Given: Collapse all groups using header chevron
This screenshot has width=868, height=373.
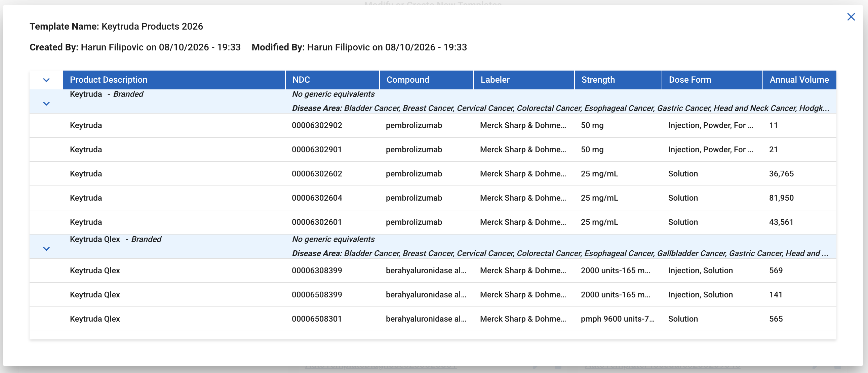Looking at the screenshot, I should tap(46, 80).
